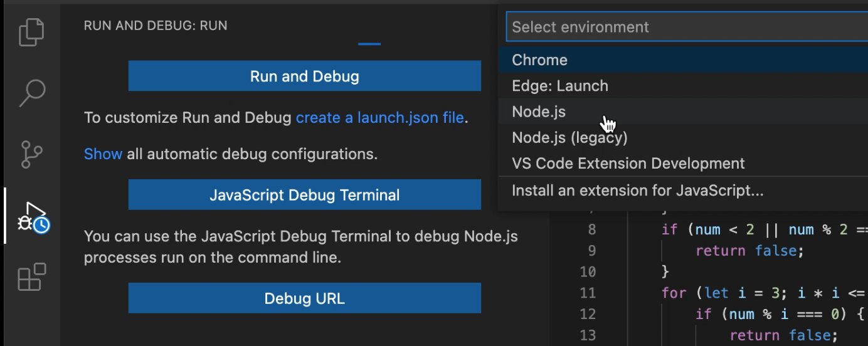Follow the create a launch.json file link
The image size is (868, 346).
[380, 117]
